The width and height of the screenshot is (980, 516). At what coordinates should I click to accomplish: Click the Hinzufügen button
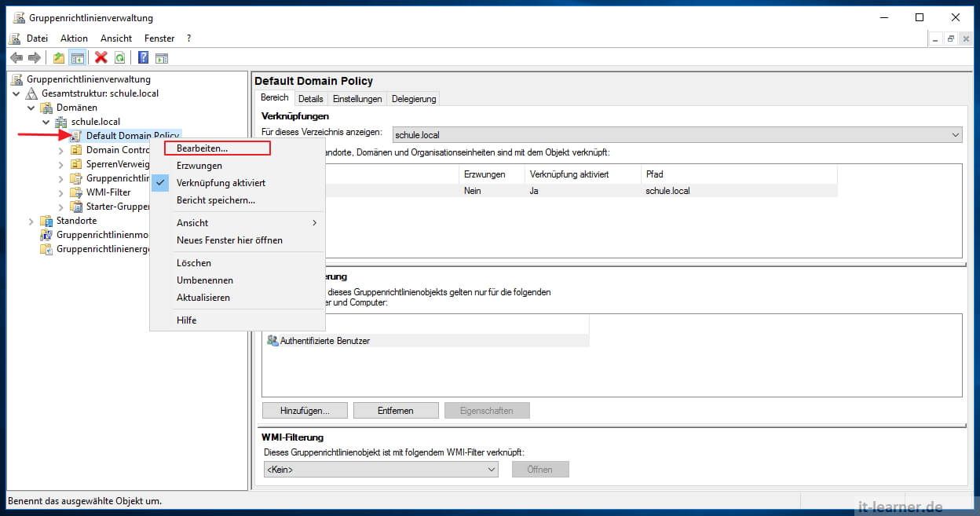click(x=305, y=410)
